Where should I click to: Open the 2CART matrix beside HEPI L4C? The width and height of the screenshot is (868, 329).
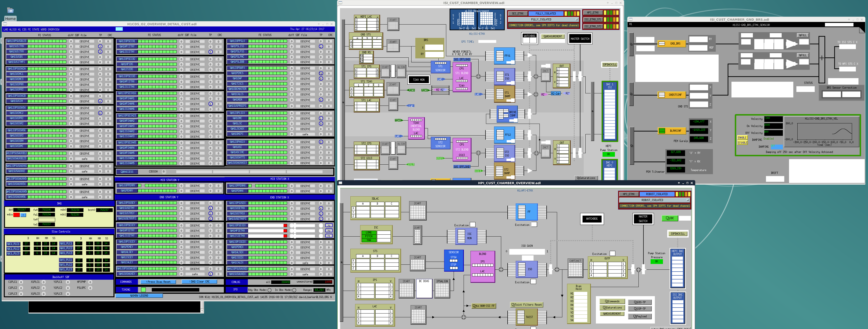pos(393,25)
